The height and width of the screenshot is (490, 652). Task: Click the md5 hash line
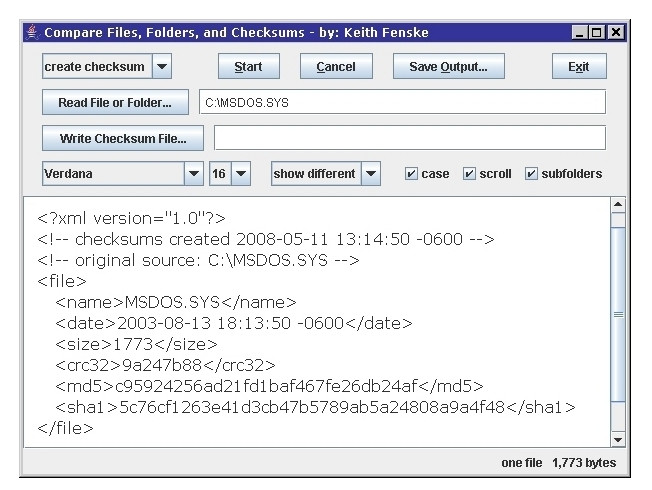point(269,386)
